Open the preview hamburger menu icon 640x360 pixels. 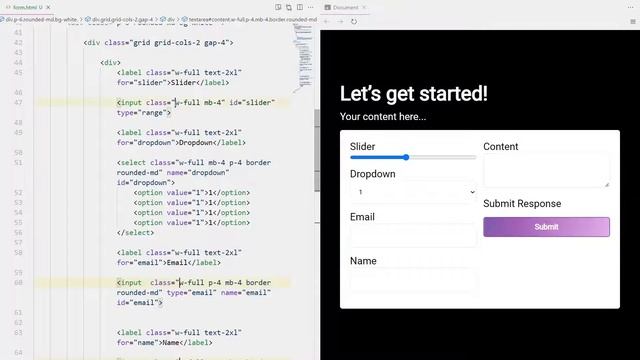tap(633, 22)
